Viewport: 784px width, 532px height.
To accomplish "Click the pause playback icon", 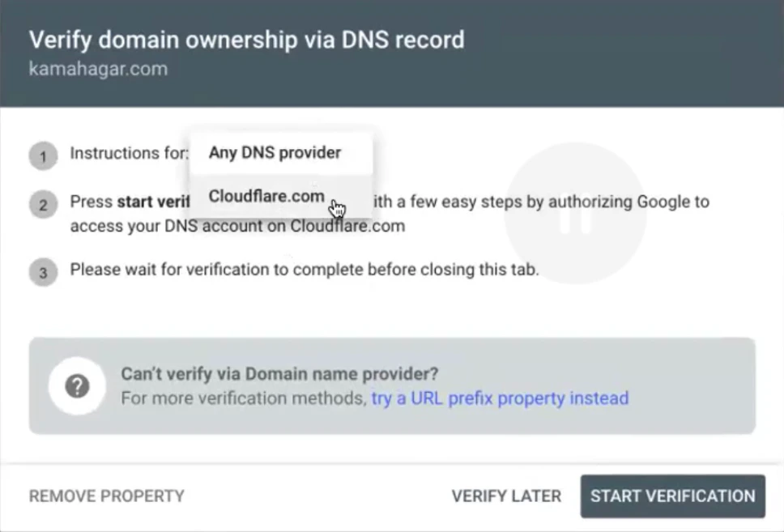I will click(x=576, y=216).
